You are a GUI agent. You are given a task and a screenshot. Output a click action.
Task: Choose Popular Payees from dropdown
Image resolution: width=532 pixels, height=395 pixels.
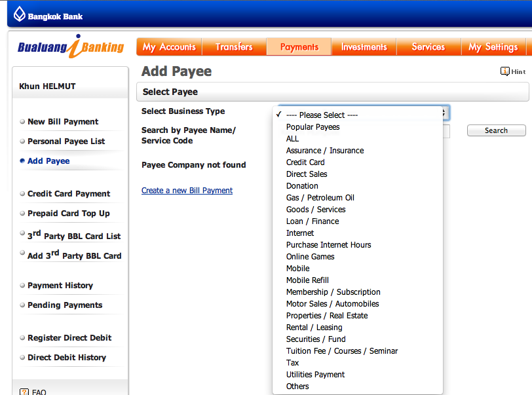[358, 127]
